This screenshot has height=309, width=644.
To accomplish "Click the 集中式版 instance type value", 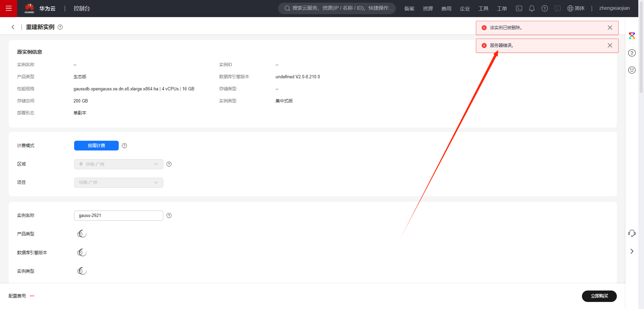I will (284, 101).
